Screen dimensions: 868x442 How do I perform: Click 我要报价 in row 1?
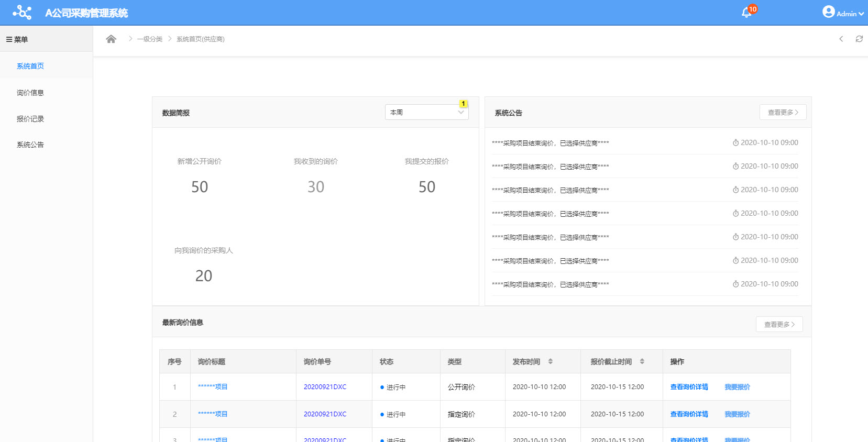[738, 387]
